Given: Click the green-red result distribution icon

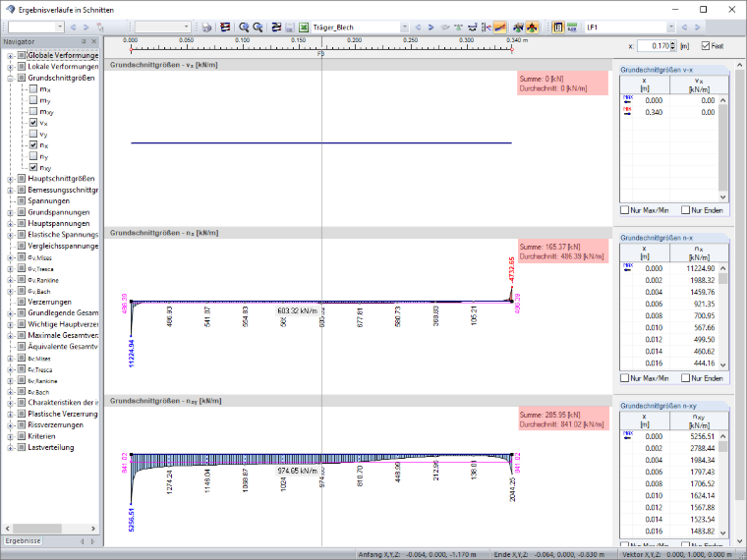Looking at the screenshot, I should 518,28.
